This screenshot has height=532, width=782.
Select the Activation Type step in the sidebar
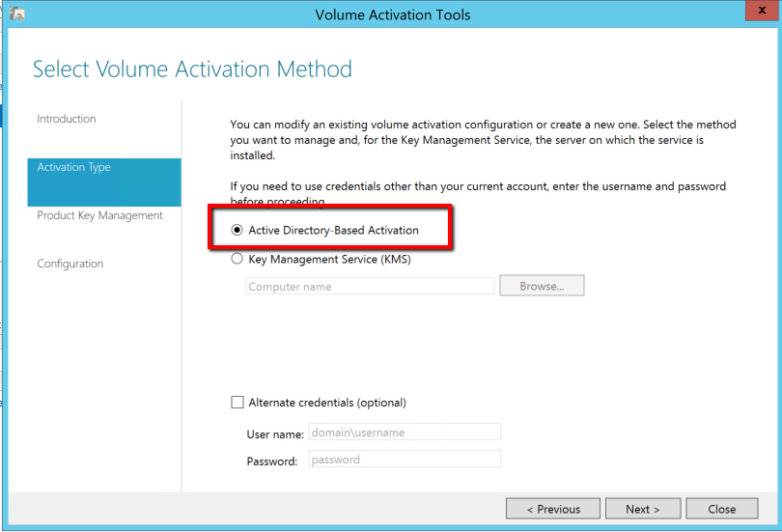click(x=74, y=167)
